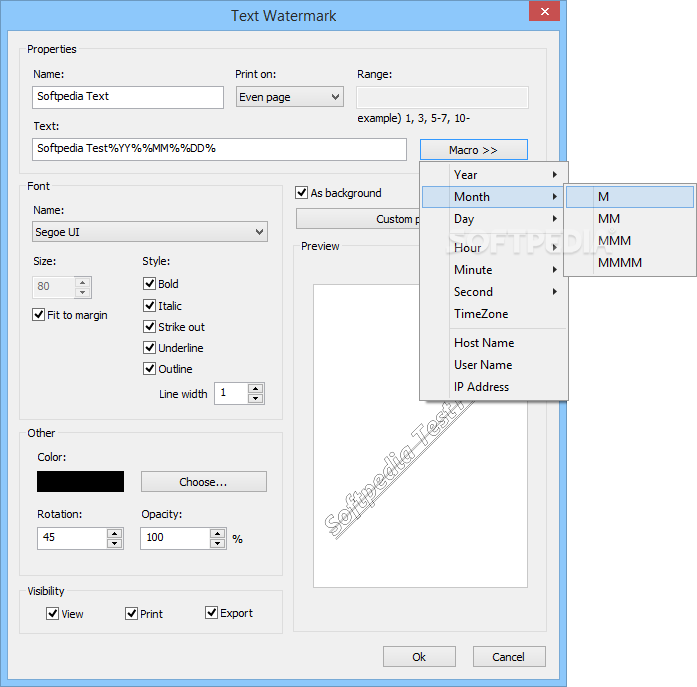Click the watermark Name input field
The height and width of the screenshot is (687, 697).
[128, 97]
